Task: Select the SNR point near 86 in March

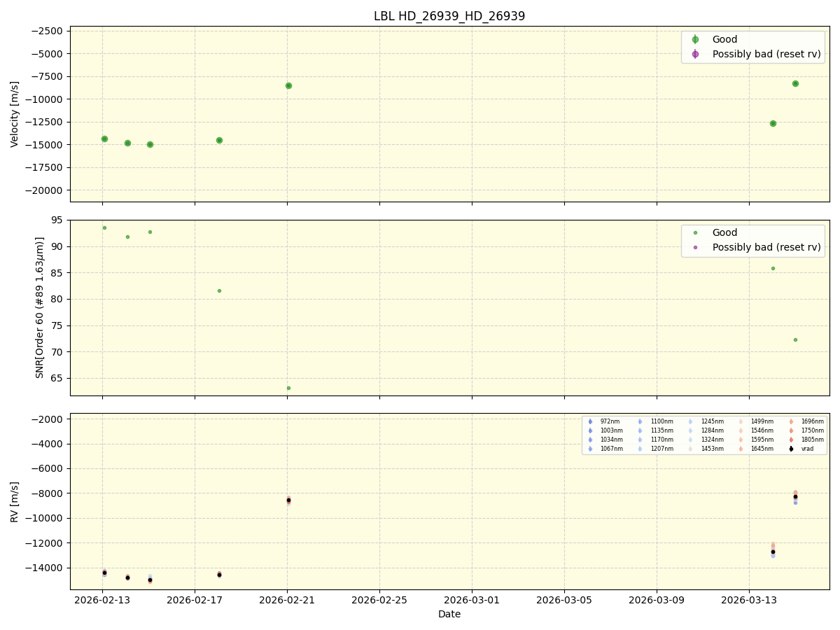Action: [x=773, y=268]
